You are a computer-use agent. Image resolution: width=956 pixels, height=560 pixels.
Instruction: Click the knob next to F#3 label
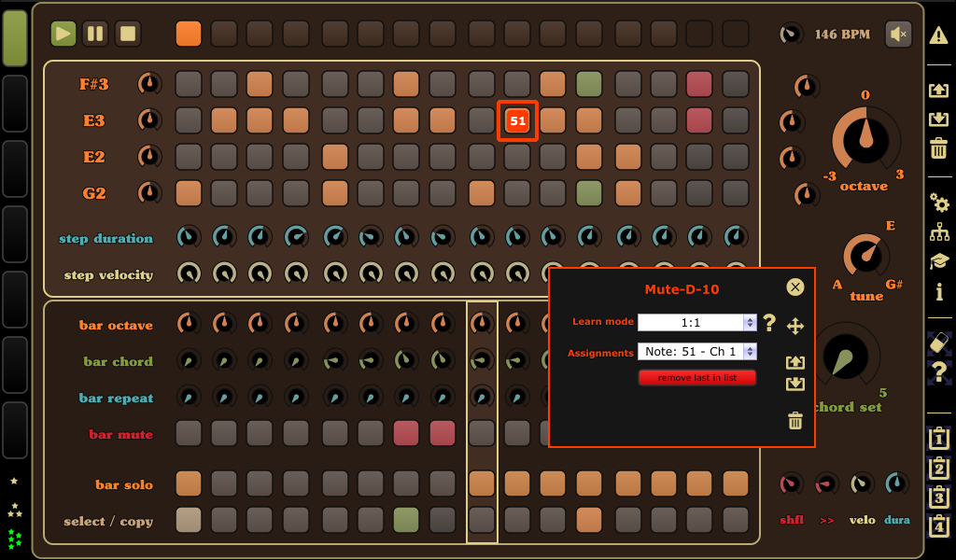click(149, 83)
